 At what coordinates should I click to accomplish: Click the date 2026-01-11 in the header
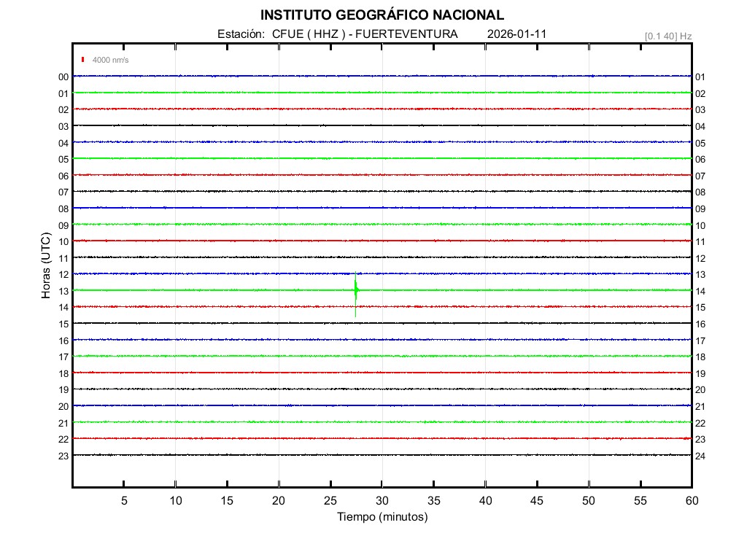click(516, 34)
